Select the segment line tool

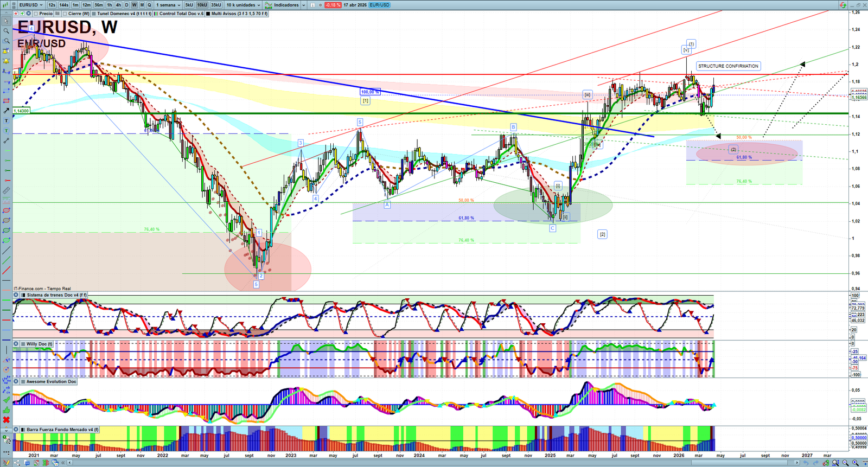click(6, 140)
